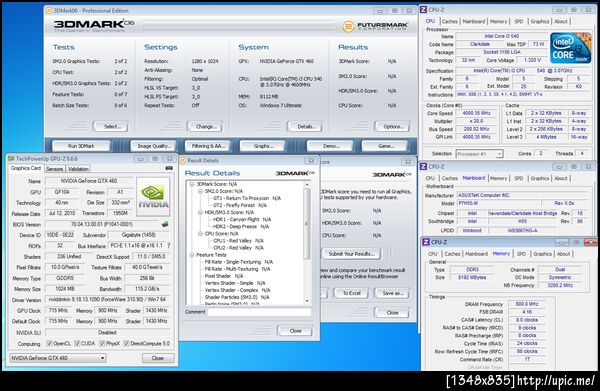Close the Result Details dialog via Close button

coord(295,331)
